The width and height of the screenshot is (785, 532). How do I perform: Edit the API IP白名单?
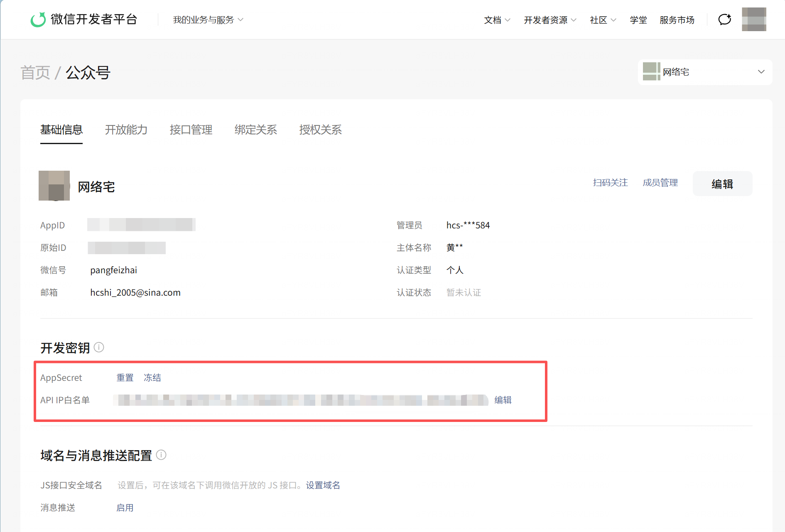503,400
